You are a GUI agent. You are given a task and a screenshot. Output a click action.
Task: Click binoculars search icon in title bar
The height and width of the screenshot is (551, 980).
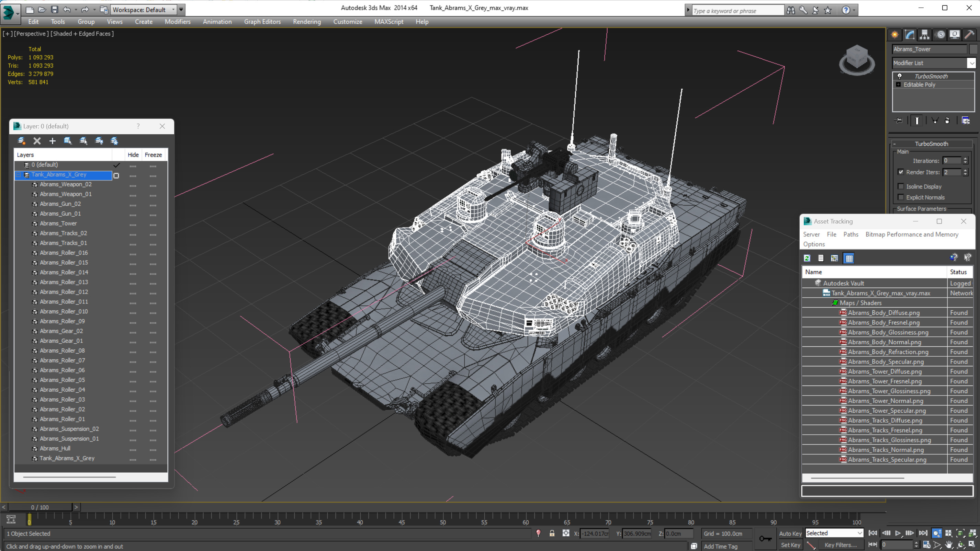point(790,10)
